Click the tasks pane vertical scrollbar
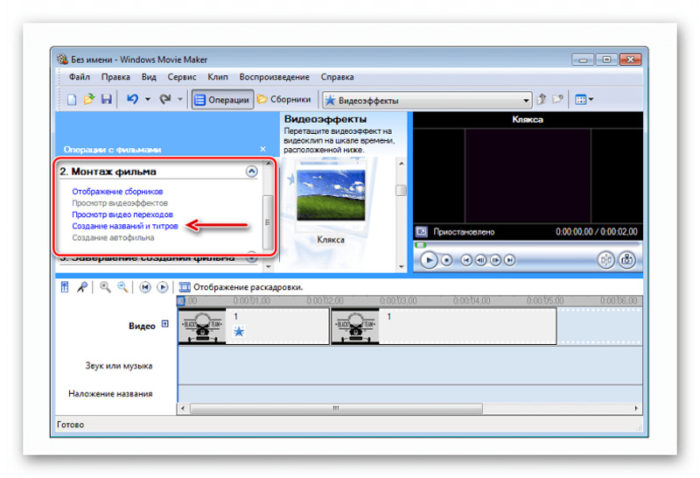 [267, 222]
